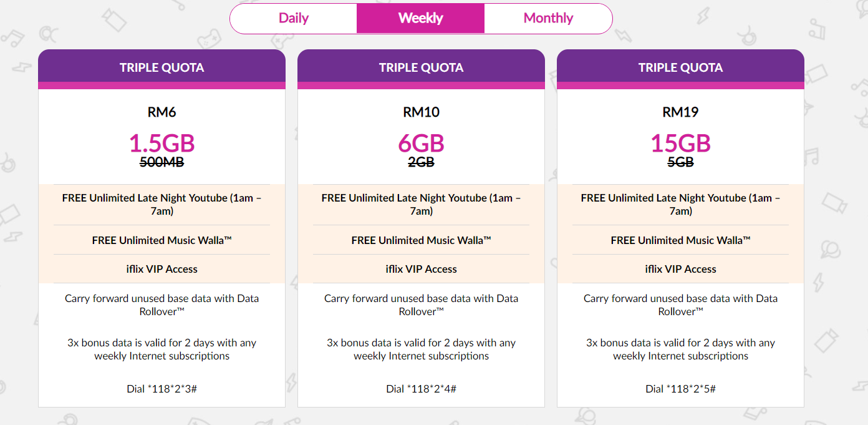868x425 pixels.
Task: Click the RM6 price label
Action: [162, 112]
